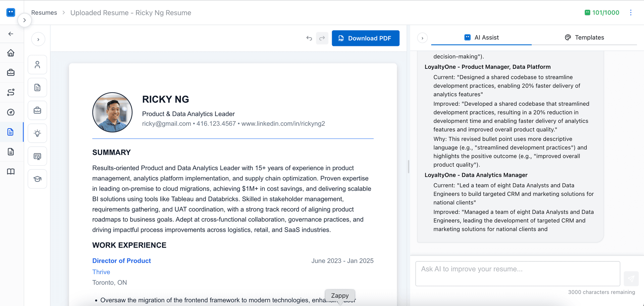The height and width of the screenshot is (306, 644).
Task: Click the Download PDF button
Action: 365,38
